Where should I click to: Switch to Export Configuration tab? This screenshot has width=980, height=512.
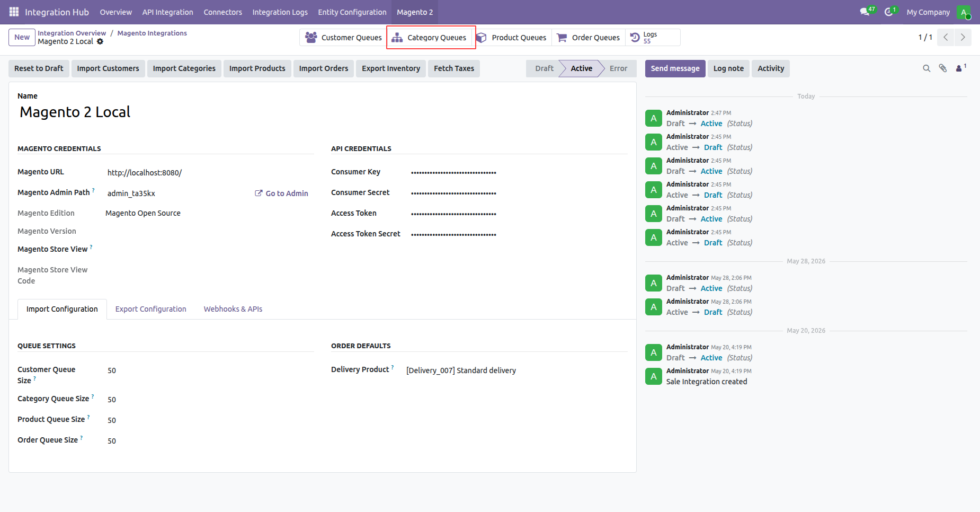[151, 309]
